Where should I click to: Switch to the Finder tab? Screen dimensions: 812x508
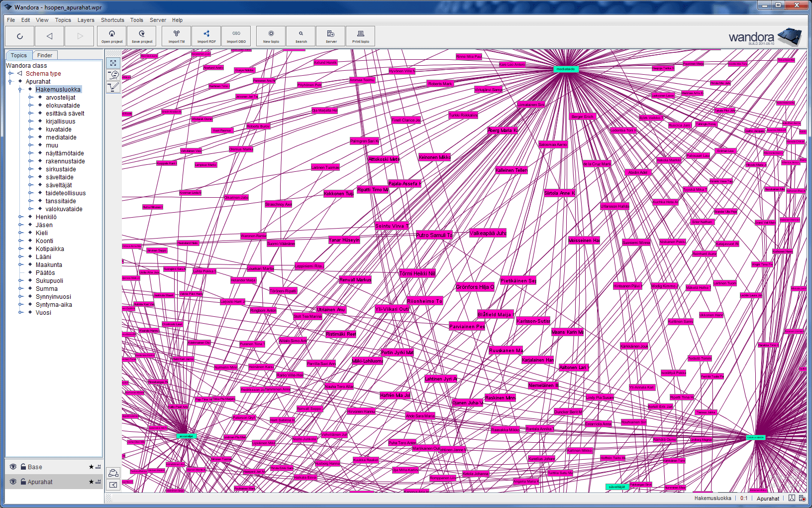(45, 55)
